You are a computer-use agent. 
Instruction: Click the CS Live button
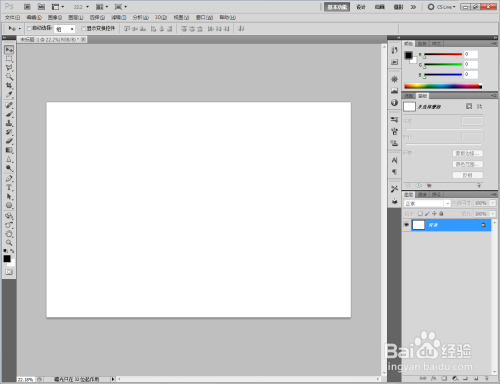[x=441, y=7]
